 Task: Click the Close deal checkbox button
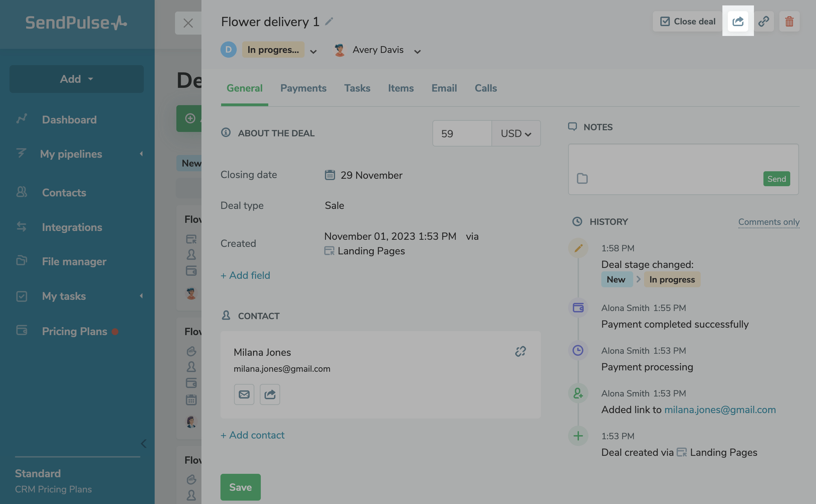[687, 21]
